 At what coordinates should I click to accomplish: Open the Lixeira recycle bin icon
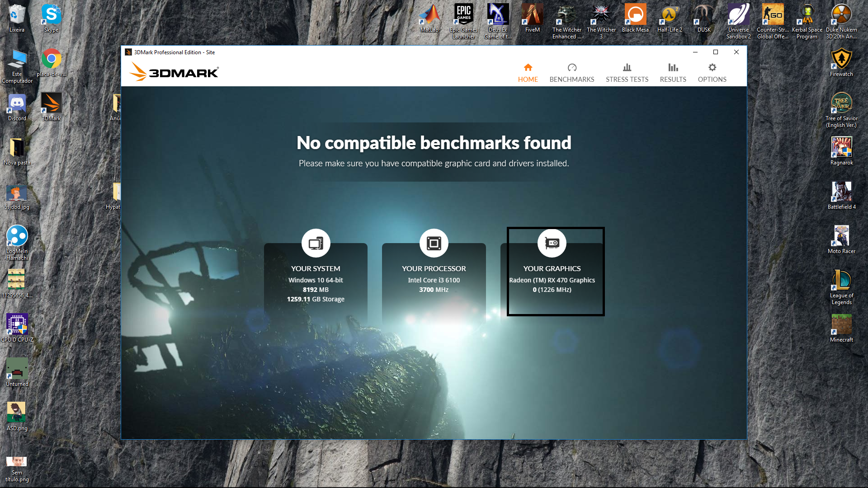(17, 19)
